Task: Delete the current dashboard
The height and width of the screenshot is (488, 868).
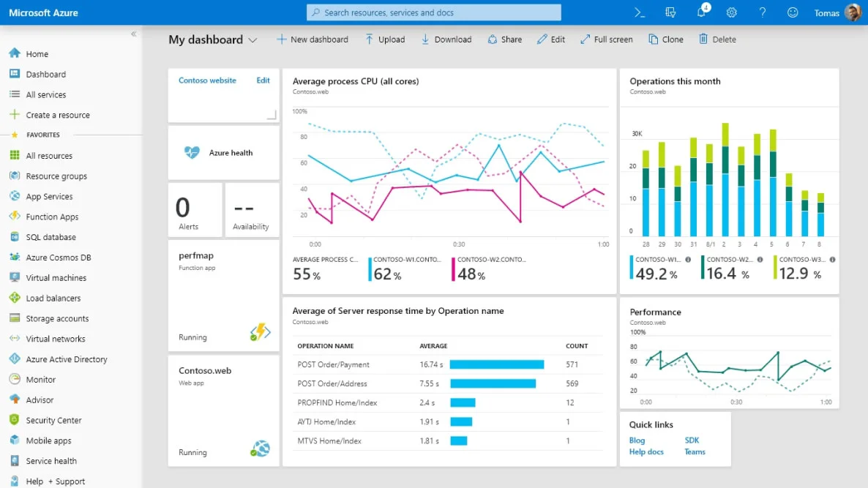Action: [717, 40]
